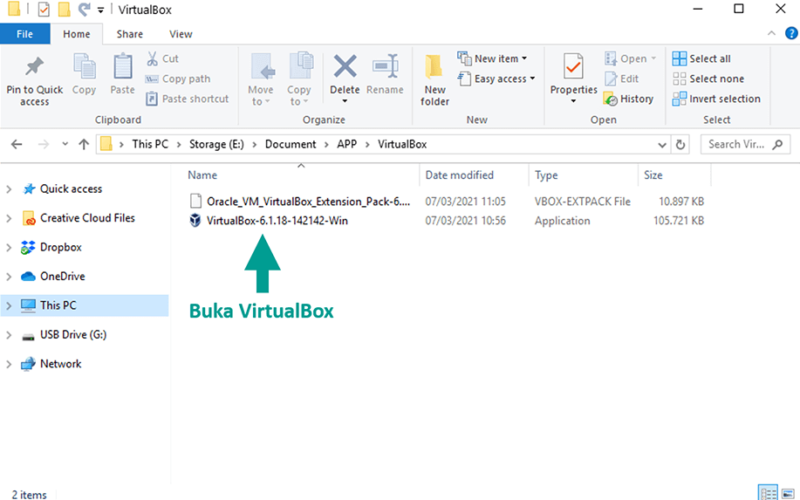Click the Refresh button beside address bar

[680, 144]
